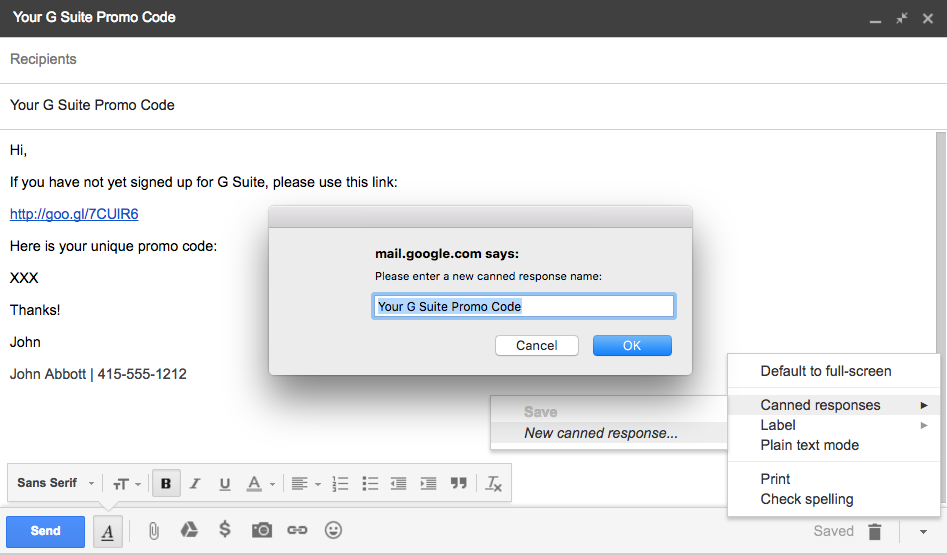Viewport: 947px width, 555px height.
Task: Focus the canned response name field
Action: pyautogui.click(x=524, y=306)
